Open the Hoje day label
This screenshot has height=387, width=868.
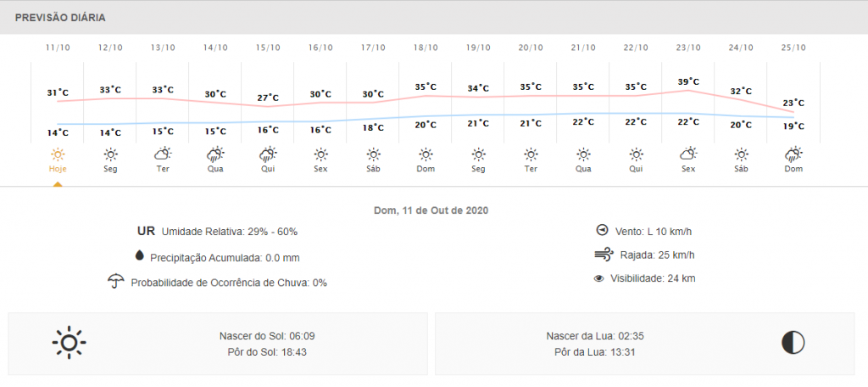tap(58, 169)
